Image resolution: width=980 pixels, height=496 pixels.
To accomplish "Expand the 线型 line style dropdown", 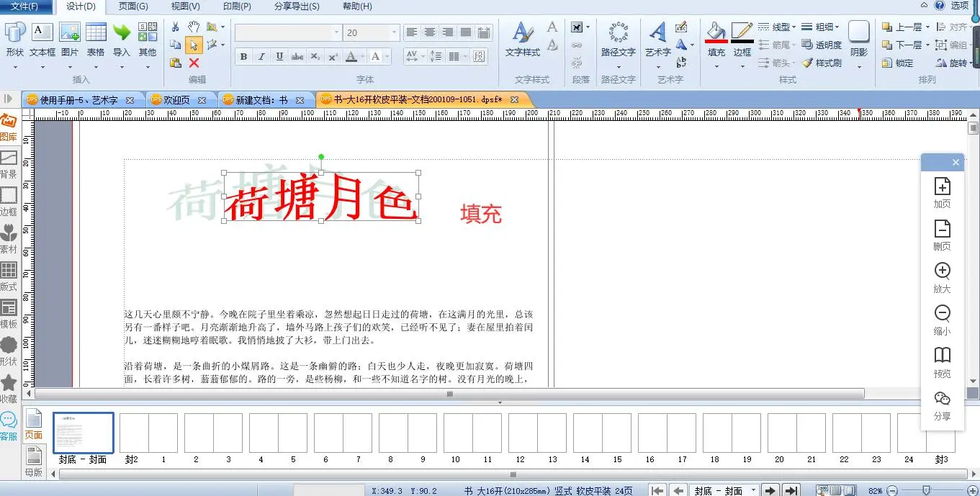I will 778,27.
